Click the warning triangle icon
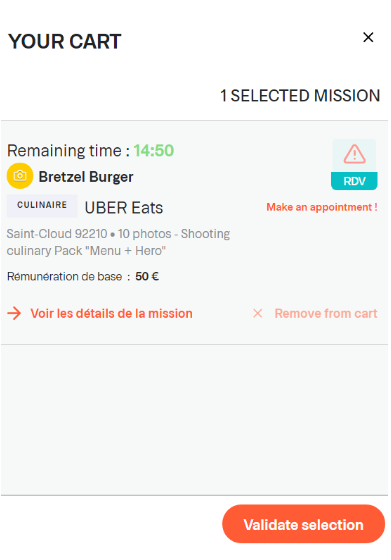Viewport: 391px width, 560px height. tap(354, 155)
